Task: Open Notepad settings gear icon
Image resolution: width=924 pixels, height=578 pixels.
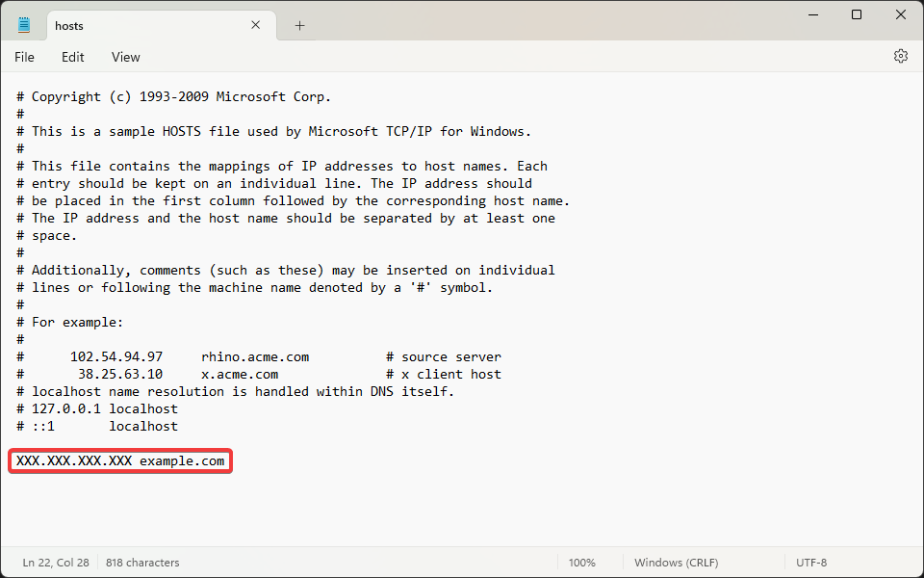Action: 900,57
